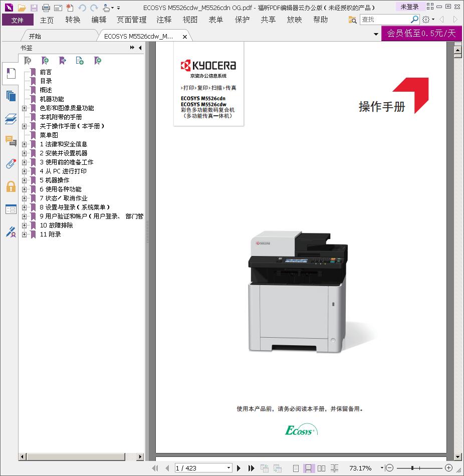Expand chapter 5 机器操作

[24, 180]
